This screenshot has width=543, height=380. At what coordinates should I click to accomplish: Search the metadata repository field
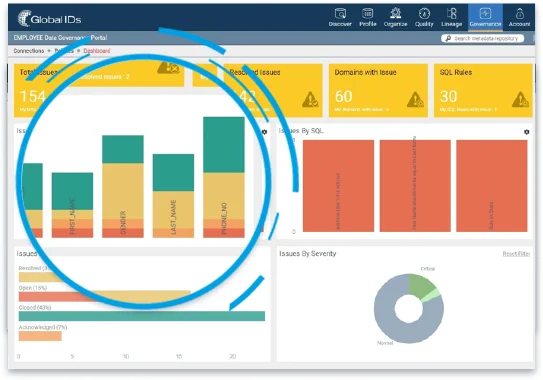[x=483, y=38]
